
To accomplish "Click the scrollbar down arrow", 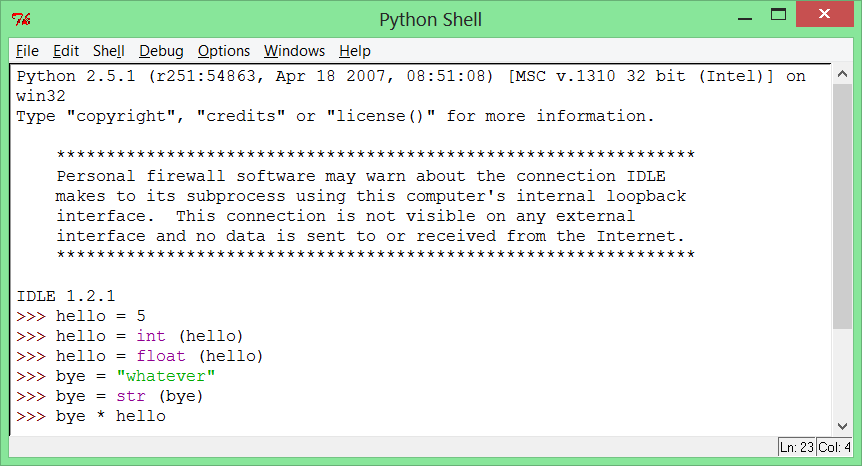I will (x=844, y=425).
